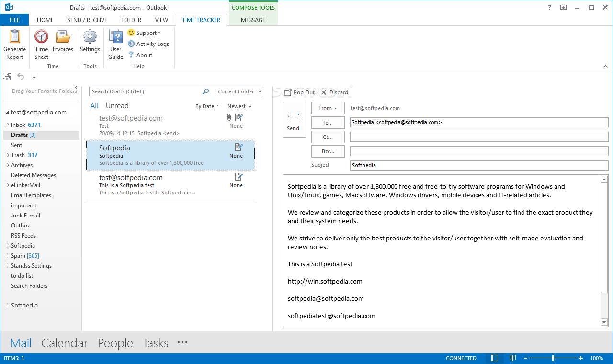Click the zoom out minus icon
This screenshot has height=364, width=613.
point(525,358)
